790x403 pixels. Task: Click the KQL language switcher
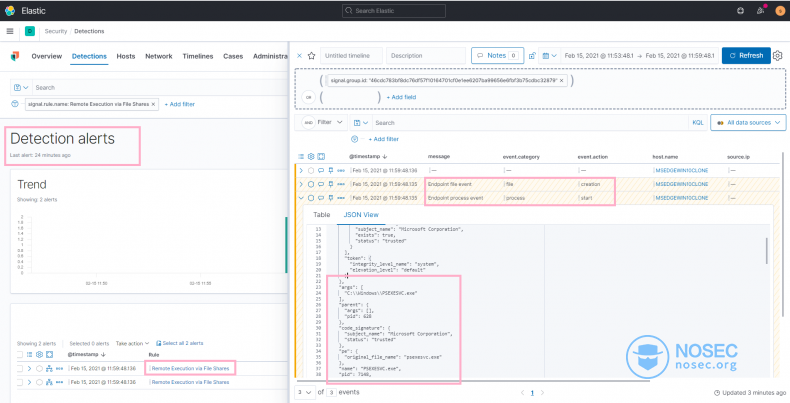point(698,122)
